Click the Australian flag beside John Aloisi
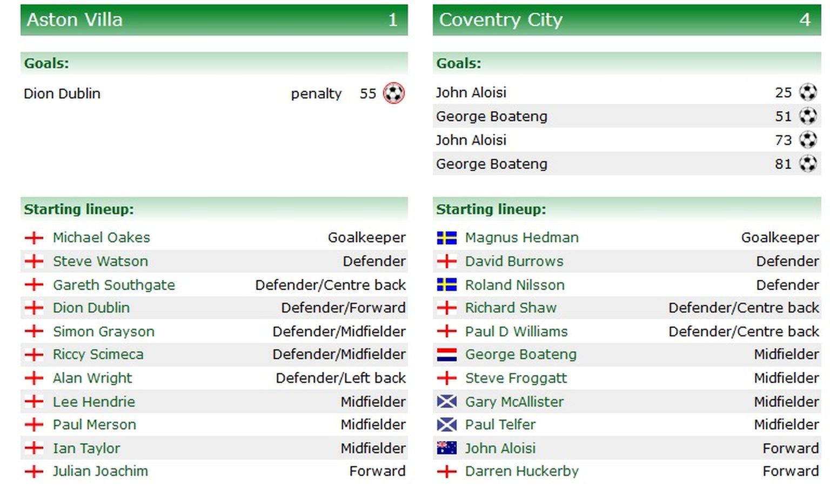This screenshot has width=830, height=504. [x=446, y=448]
